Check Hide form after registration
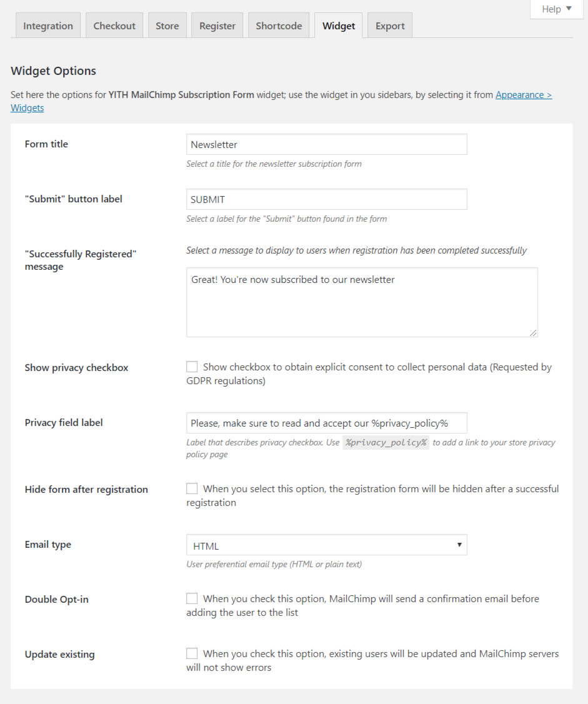 point(192,488)
